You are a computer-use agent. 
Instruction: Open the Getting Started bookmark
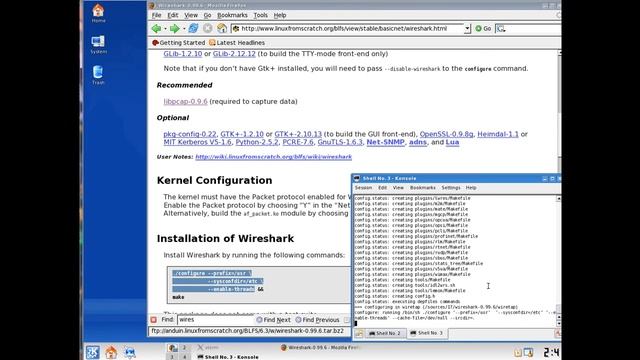pos(178,42)
